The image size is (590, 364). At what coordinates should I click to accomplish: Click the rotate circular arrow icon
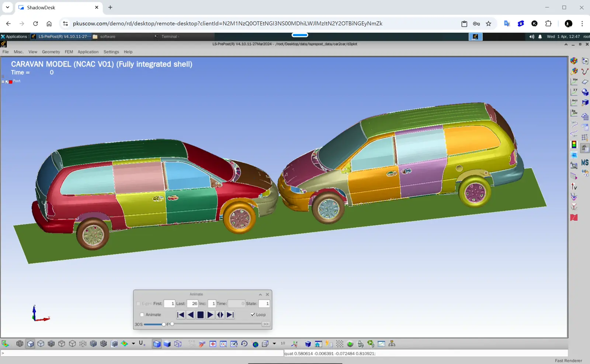pos(244,344)
